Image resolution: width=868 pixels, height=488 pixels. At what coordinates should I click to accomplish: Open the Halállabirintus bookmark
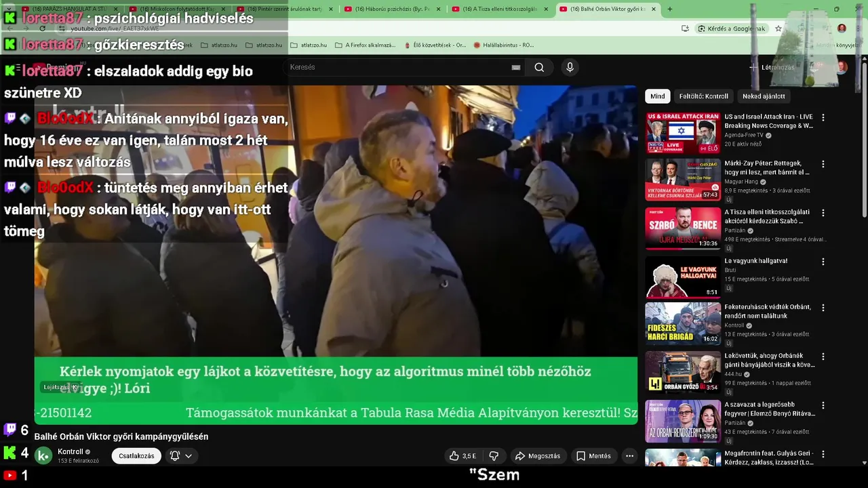coord(504,45)
